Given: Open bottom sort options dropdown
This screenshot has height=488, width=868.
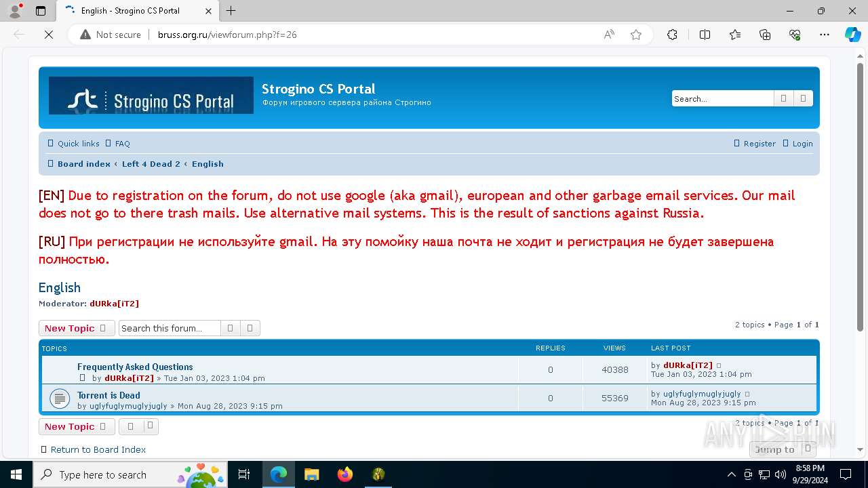Looking at the screenshot, I should [x=138, y=426].
